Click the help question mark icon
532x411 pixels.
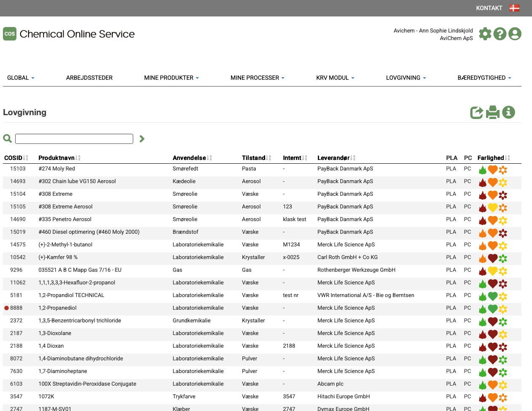[x=500, y=34]
